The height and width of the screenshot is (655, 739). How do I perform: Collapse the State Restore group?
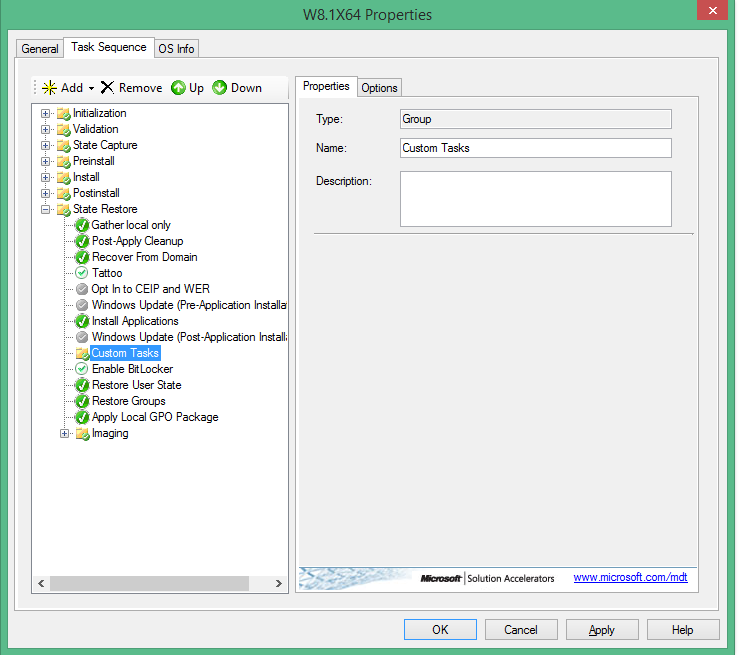(46, 209)
